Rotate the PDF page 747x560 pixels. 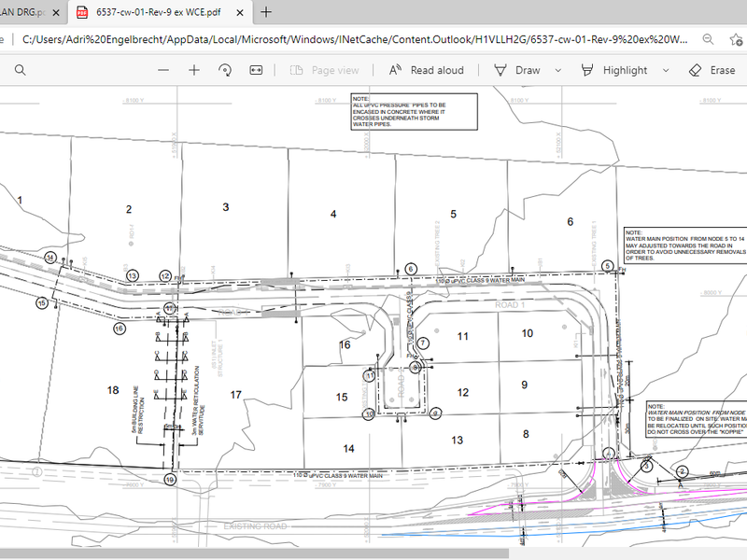pyautogui.click(x=225, y=70)
